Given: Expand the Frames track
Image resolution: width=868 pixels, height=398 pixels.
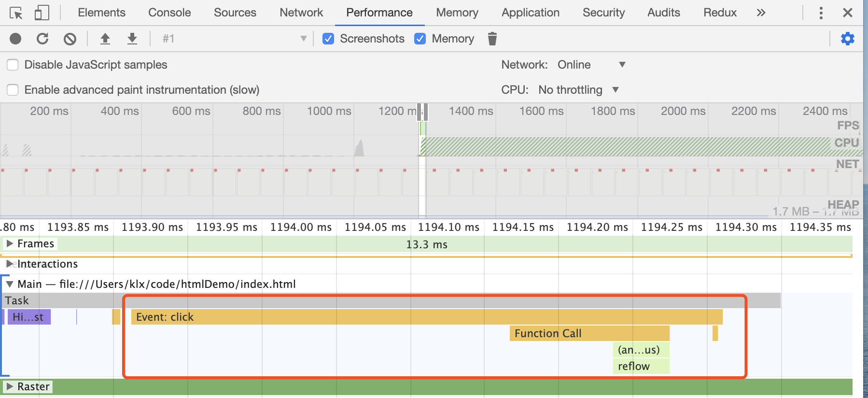Looking at the screenshot, I should 10,243.
